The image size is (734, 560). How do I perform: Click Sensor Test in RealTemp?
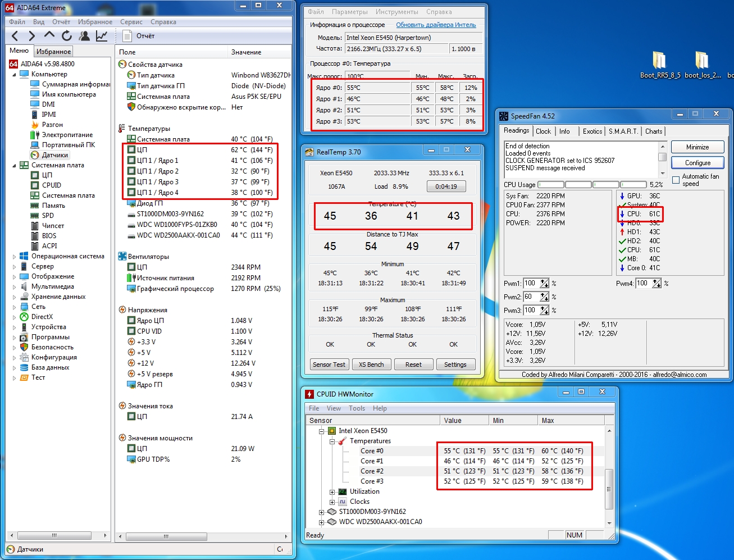pos(329,365)
